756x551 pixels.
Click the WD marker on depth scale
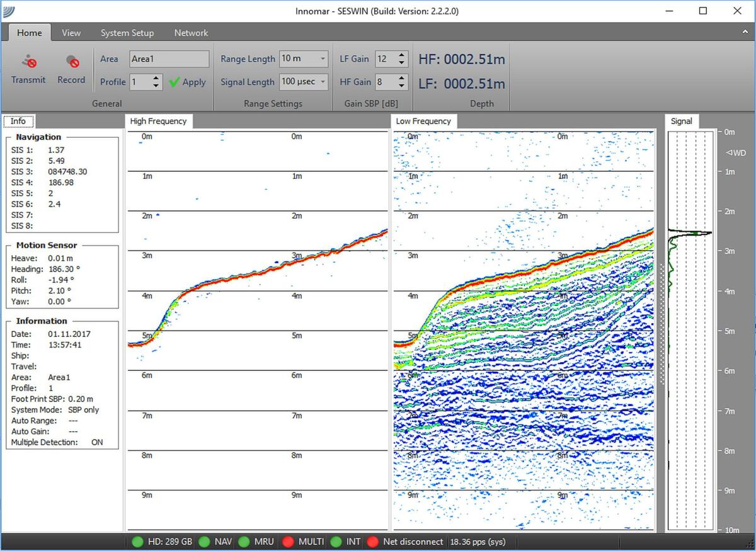coord(735,152)
